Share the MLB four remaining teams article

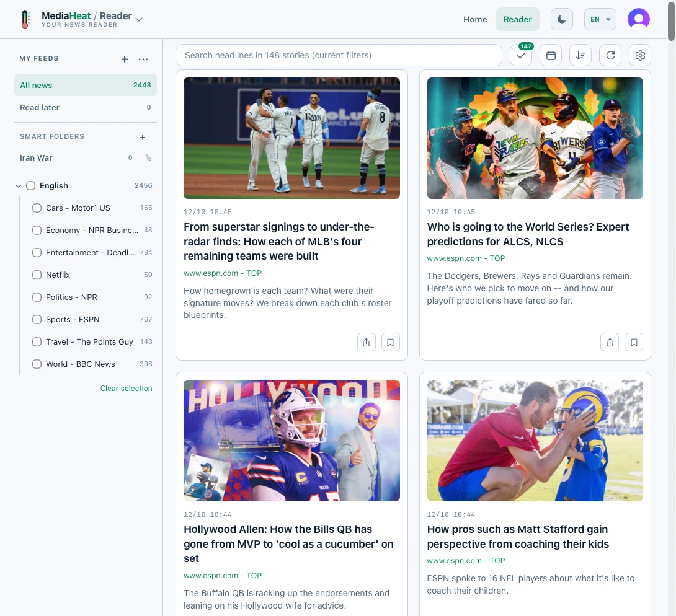pyautogui.click(x=366, y=343)
